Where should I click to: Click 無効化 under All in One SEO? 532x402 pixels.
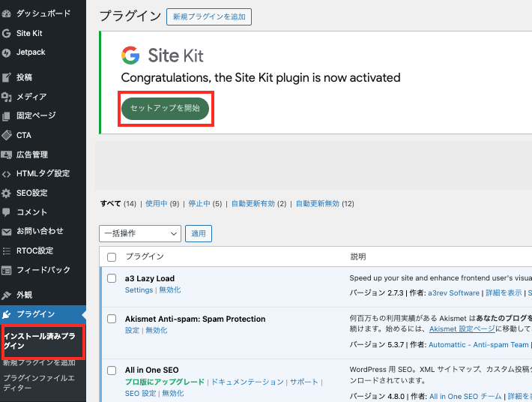(173, 394)
